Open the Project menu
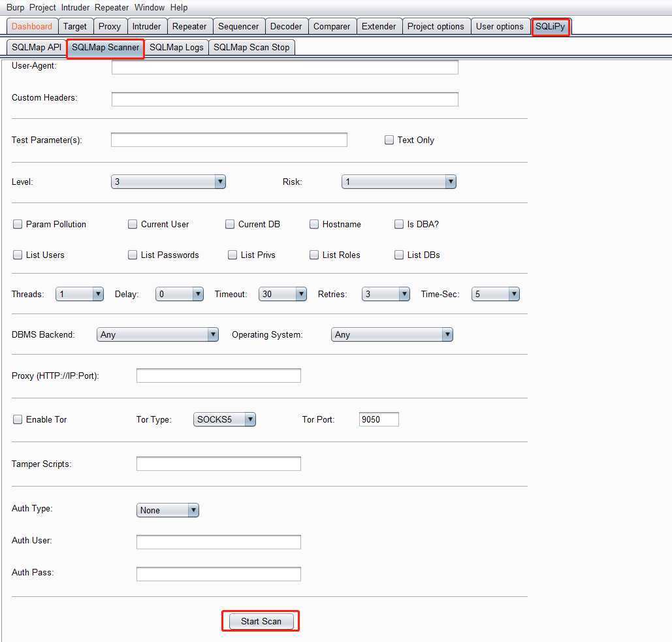The width and height of the screenshot is (672, 642). point(42,7)
